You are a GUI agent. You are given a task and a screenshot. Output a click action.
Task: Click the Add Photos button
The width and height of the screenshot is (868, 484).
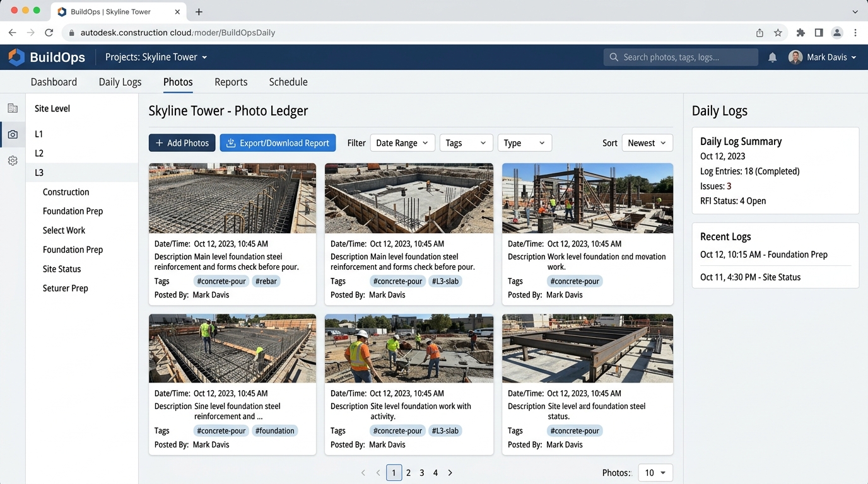point(182,143)
